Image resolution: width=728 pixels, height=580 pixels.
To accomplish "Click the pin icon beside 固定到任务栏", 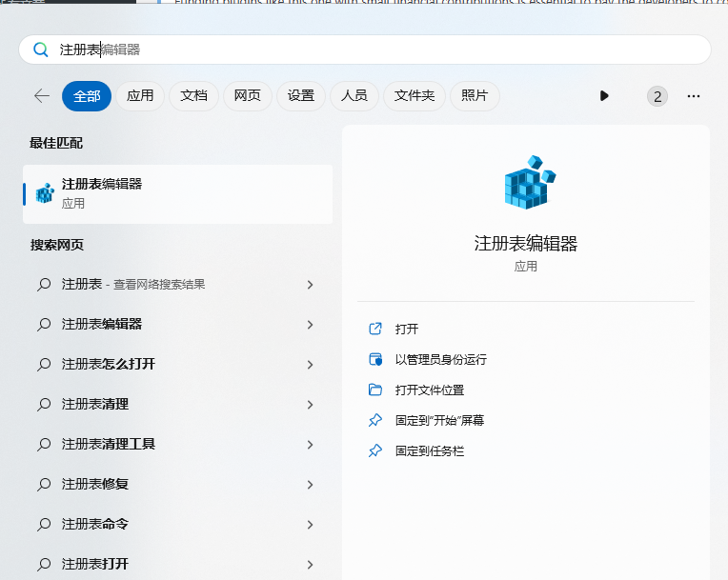I will coord(375,450).
